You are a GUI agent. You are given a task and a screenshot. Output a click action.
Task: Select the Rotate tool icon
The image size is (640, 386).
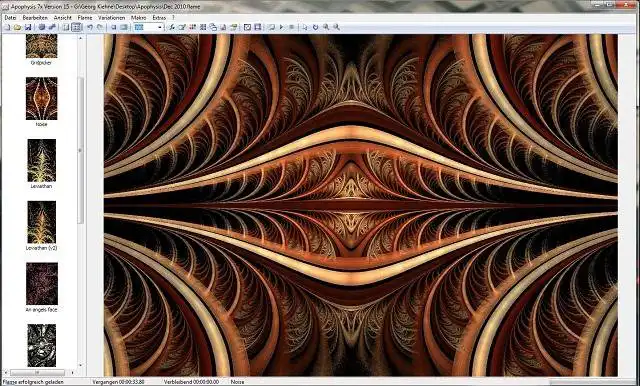point(315,27)
